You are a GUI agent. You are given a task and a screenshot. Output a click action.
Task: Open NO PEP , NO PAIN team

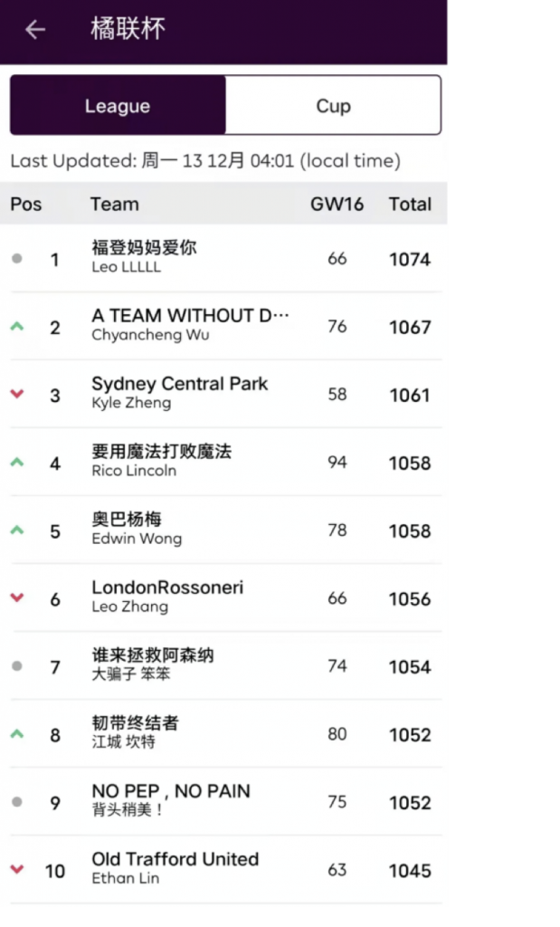click(x=171, y=791)
